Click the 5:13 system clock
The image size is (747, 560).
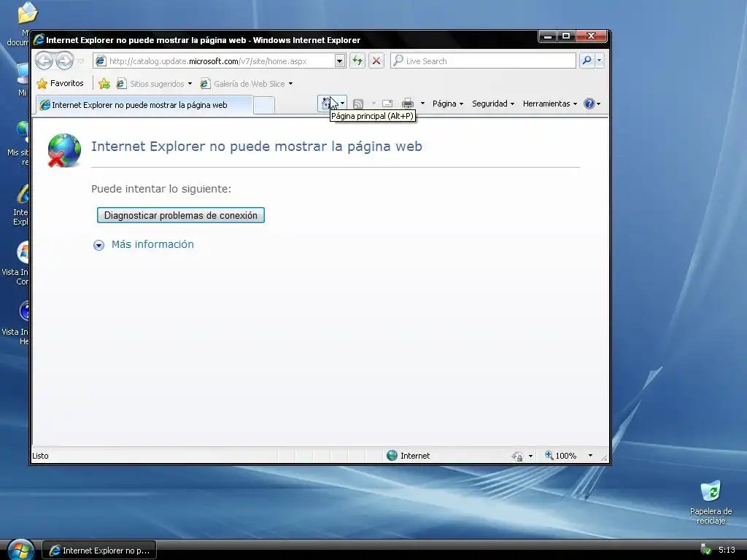point(727,550)
